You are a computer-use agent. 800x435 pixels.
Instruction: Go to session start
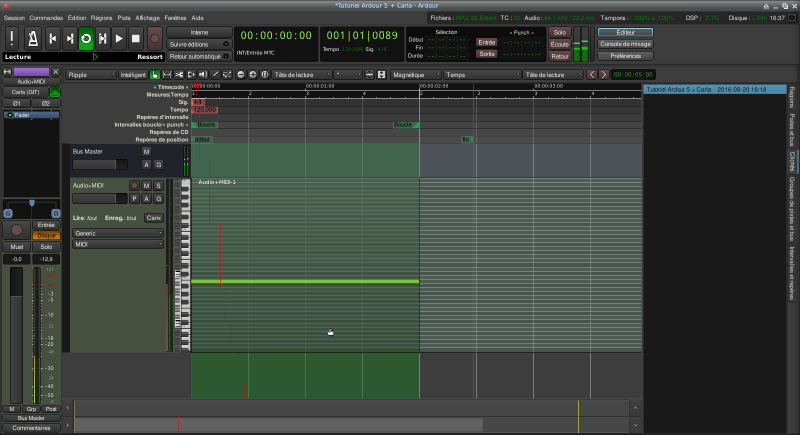(53, 39)
